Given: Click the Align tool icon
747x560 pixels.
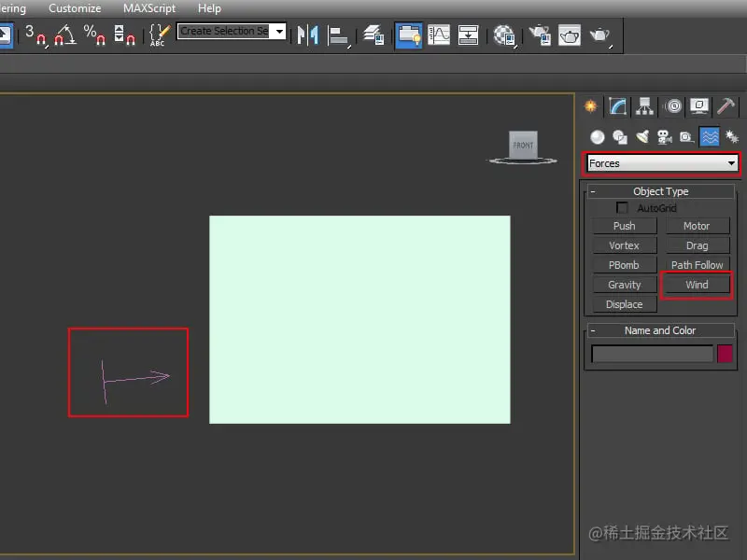Looking at the screenshot, I should point(339,36).
